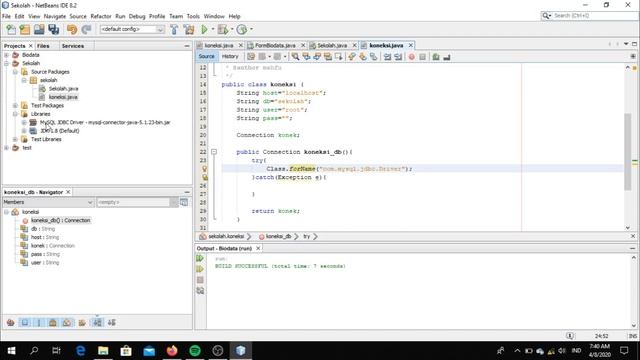Image resolution: width=640 pixels, height=360 pixels.
Task: Collapse the Source Packages node
Action: [x=15, y=72]
